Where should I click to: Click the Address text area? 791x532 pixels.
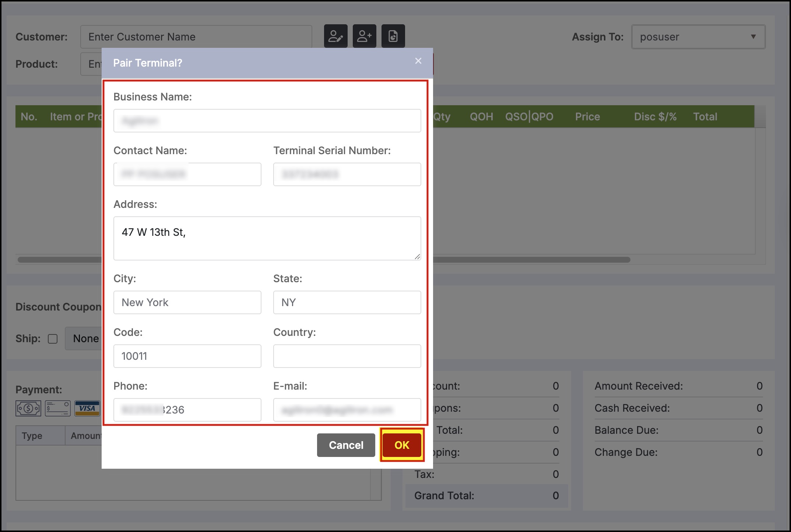267,238
